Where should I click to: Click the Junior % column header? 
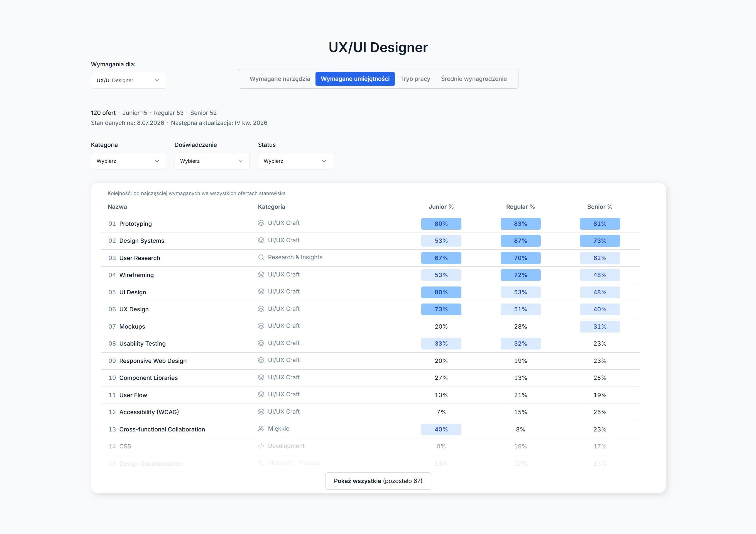(x=441, y=207)
